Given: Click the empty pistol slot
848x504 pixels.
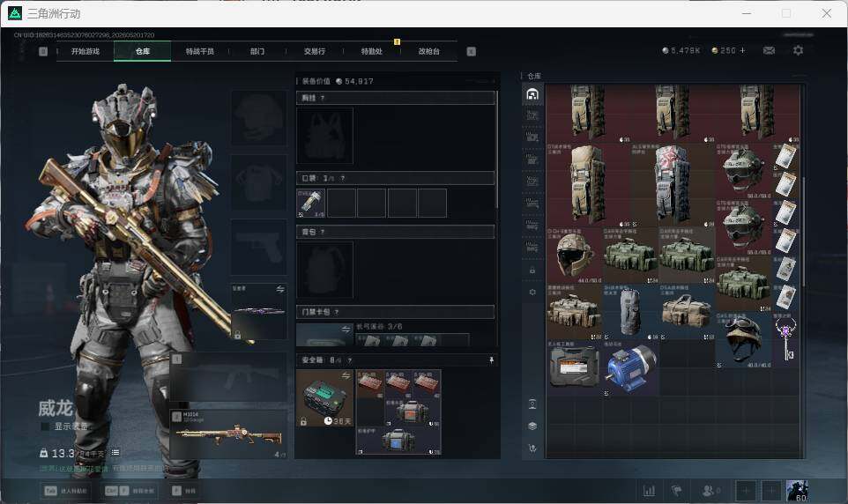Looking at the screenshot, I should pyautogui.click(x=259, y=247).
